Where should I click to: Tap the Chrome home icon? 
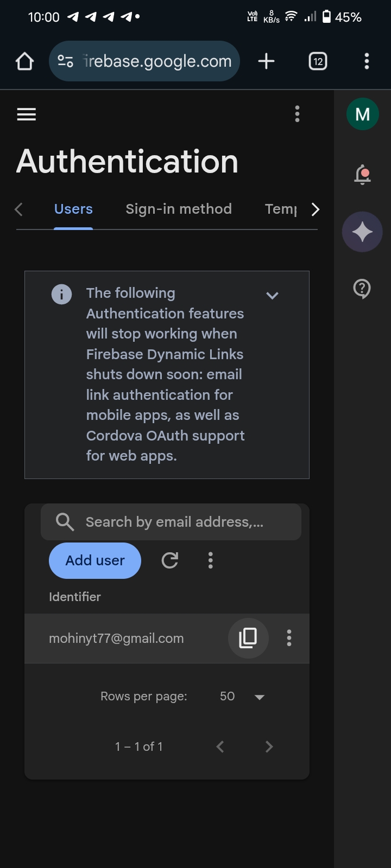click(24, 61)
